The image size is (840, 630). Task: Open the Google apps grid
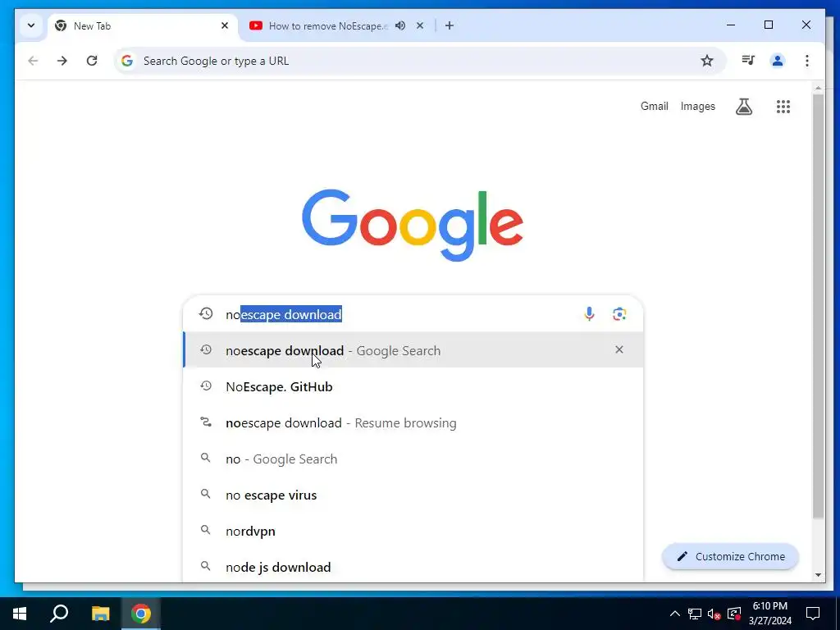783,107
